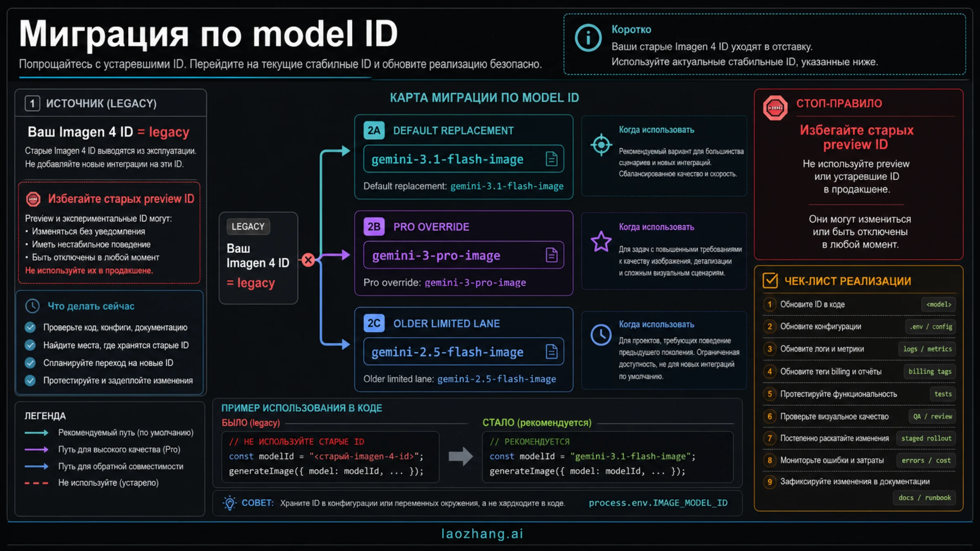
Task: Toggle checkmark for Найдите места, где хранятся старые ID
Action: (x=30, y=345)
